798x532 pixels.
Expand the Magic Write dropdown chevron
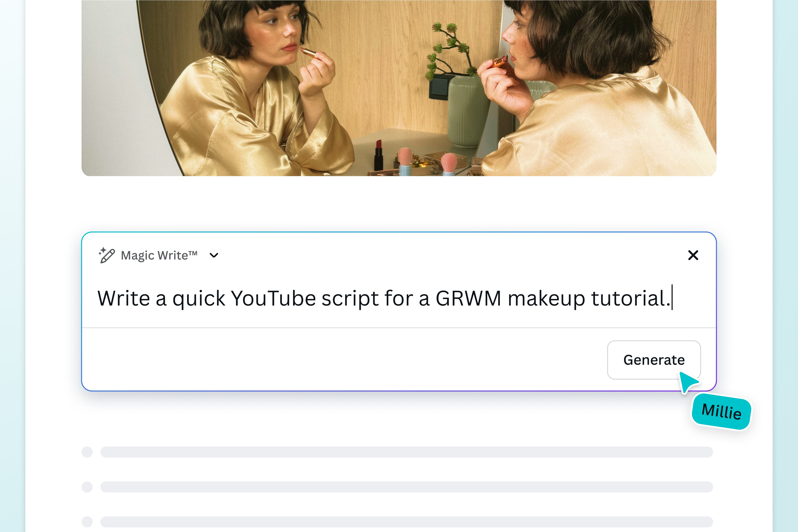coord(214,255)
